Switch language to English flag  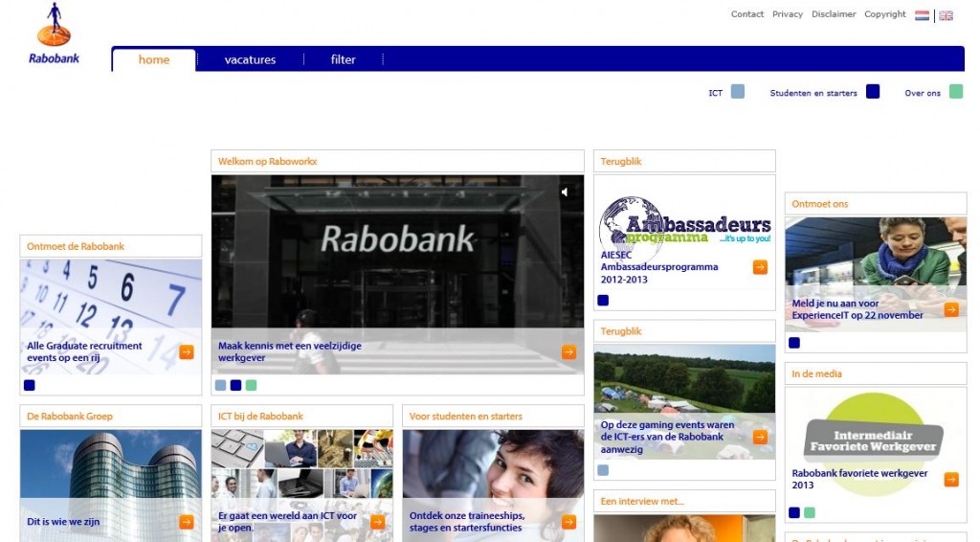(x=947, y=15)
